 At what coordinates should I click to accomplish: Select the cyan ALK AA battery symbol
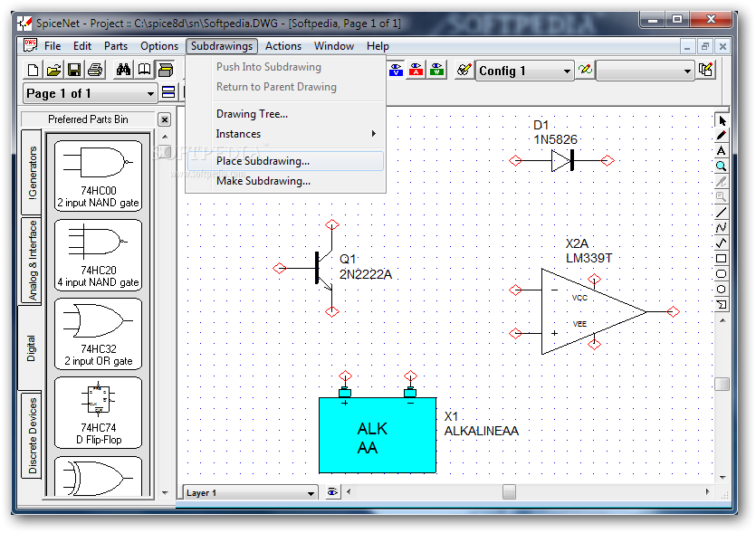378,435
